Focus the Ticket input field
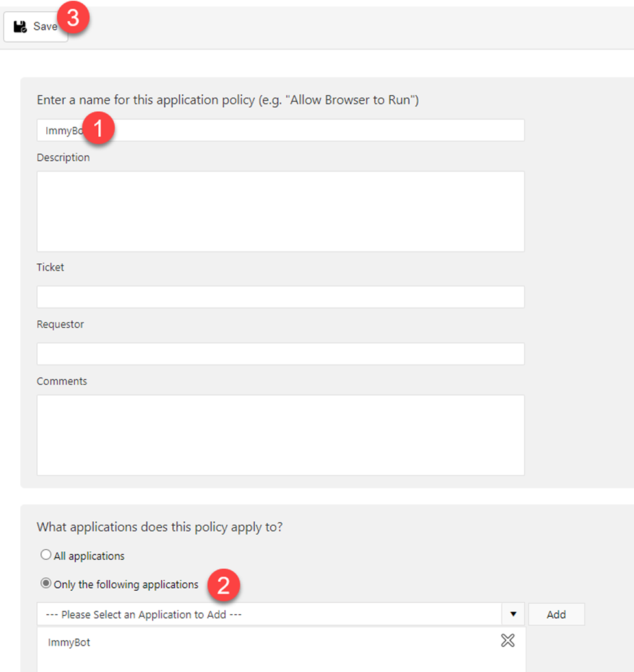Image resolution: width=634 pixels, height=672 pixels. (280, 297)
